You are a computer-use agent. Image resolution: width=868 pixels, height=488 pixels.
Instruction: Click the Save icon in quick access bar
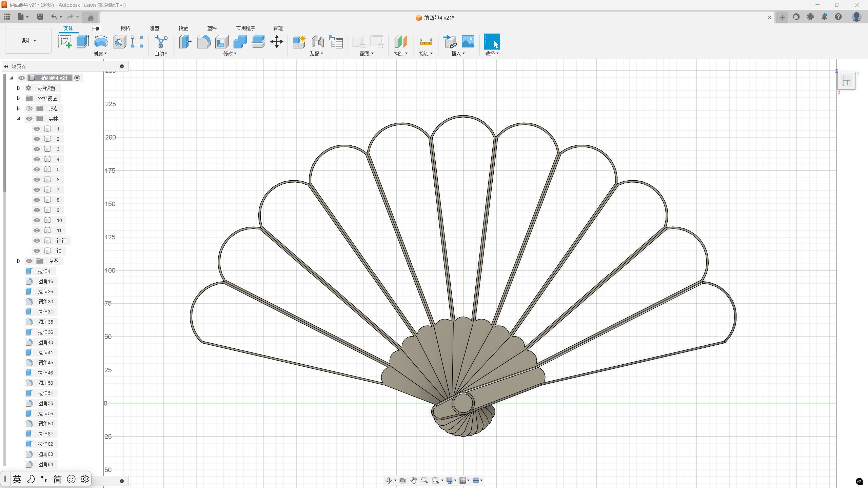click(x=40, y=17)
